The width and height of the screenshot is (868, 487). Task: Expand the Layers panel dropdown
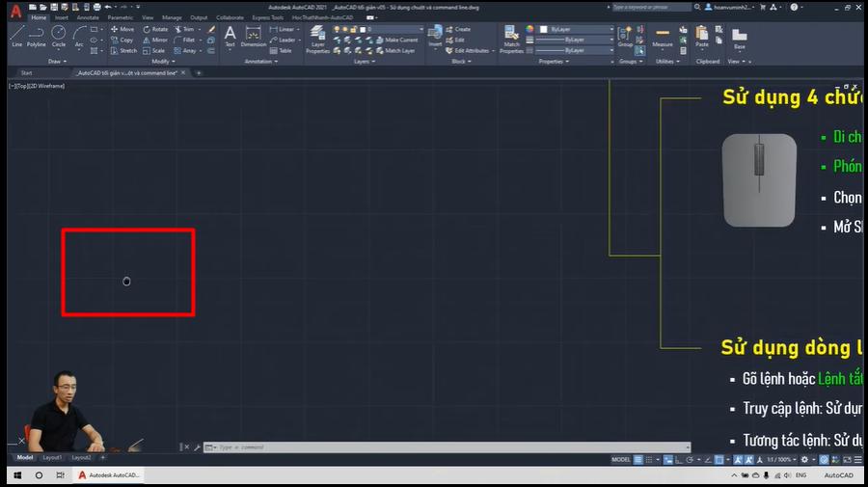365,62
